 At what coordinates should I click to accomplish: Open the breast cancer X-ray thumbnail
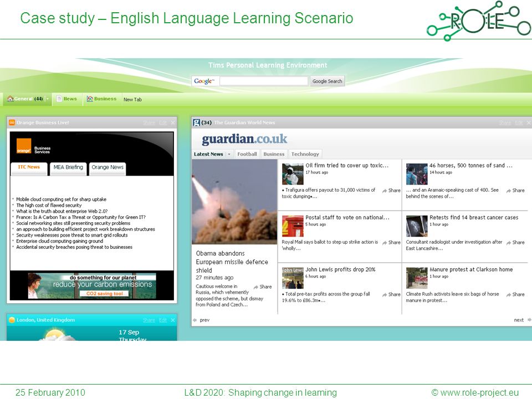(417, 226)
